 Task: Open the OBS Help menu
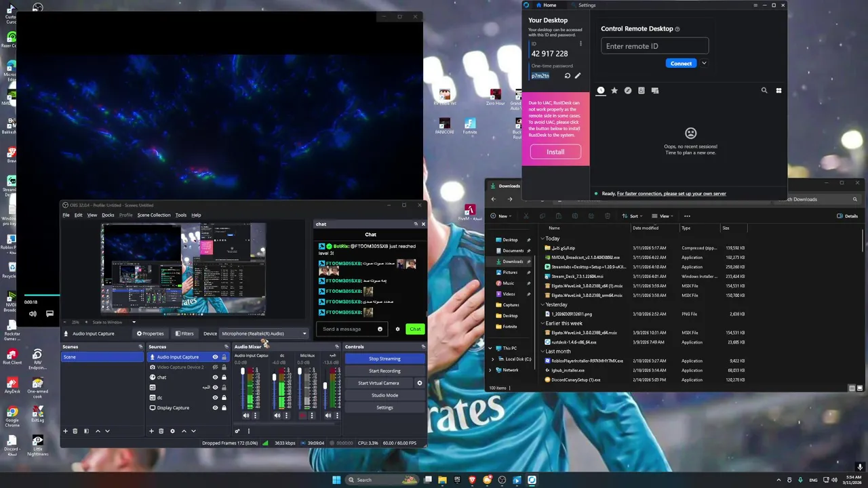point(196,215)
